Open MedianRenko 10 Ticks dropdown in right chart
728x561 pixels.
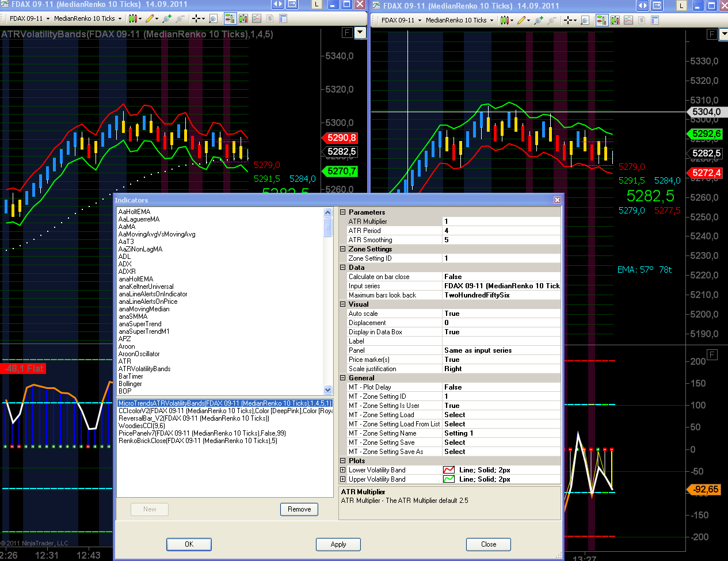459,20
